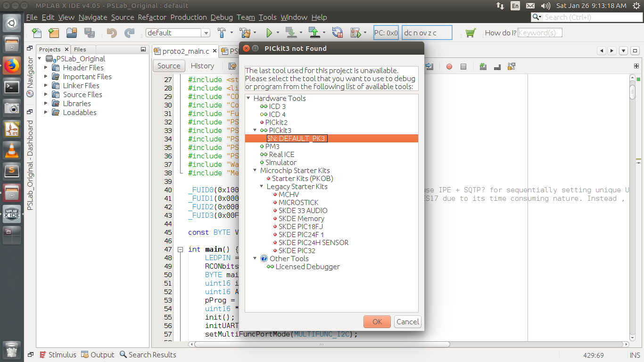The height and width of the screenshot is (362, 644).
Task: Click the Debug Project icon
Action: tap(356, 33)
